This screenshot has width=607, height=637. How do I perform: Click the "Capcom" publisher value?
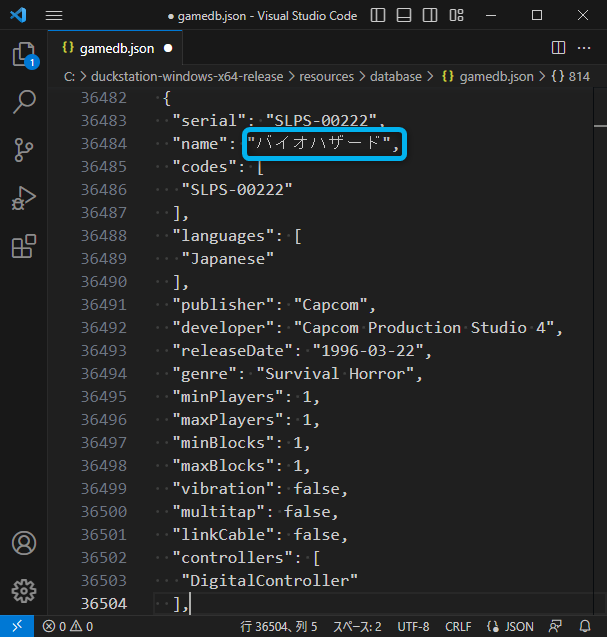330,305
